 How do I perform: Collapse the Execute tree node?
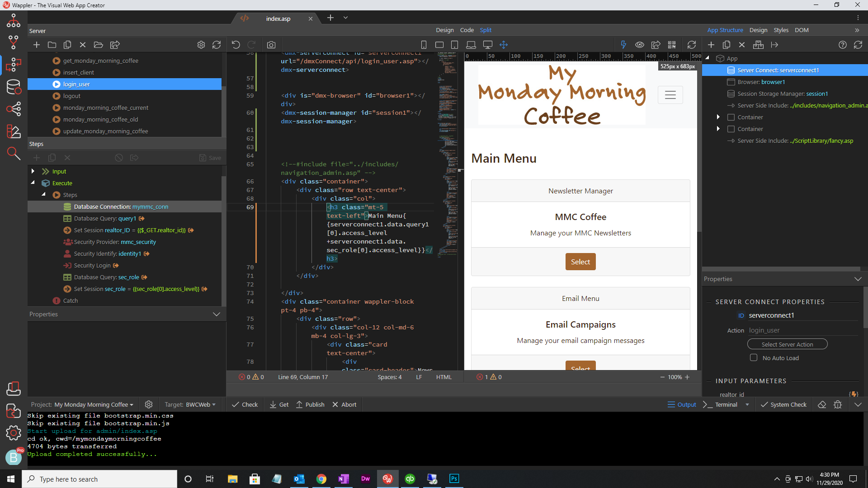(x=33, y=183)
